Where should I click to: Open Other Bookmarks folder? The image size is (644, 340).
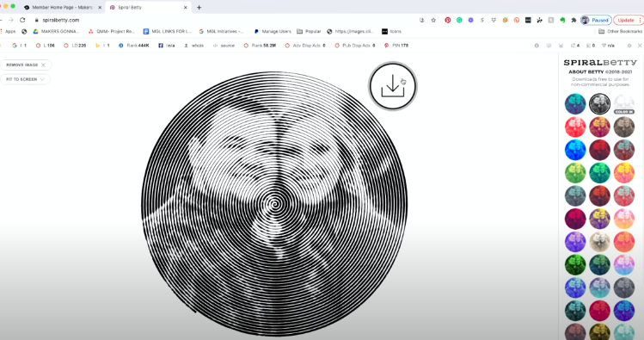tap(621, 31)
